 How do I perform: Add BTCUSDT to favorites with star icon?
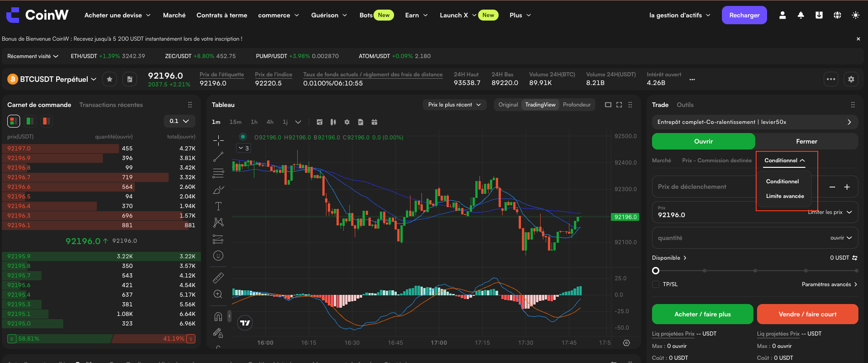(x=110, y=79)
